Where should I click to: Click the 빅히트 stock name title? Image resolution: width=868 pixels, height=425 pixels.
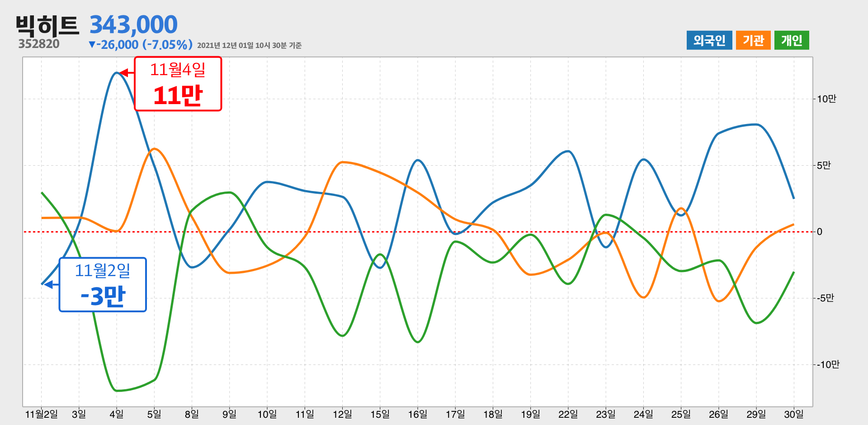pos(47,26)
